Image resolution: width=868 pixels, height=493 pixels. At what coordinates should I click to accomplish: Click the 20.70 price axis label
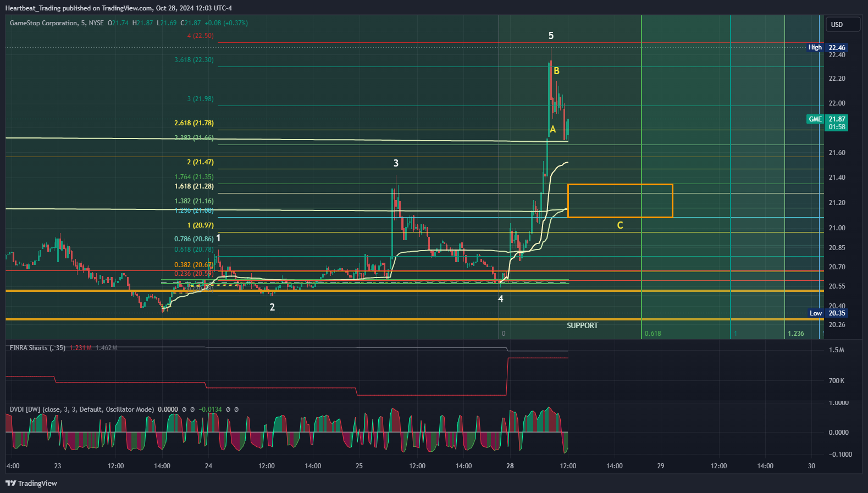pyautogui.click(x=837, y=267)
